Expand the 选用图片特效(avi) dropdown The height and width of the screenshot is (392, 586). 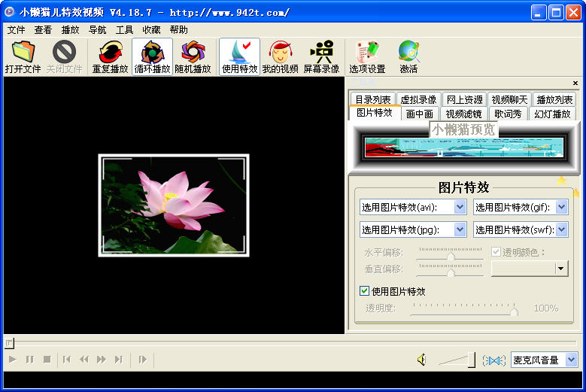point(460,207)
